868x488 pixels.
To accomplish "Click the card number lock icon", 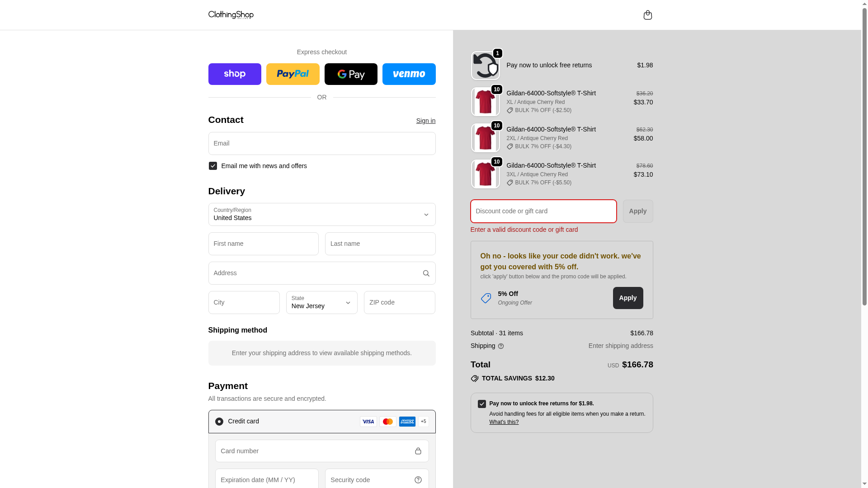I will pos(418,451).
